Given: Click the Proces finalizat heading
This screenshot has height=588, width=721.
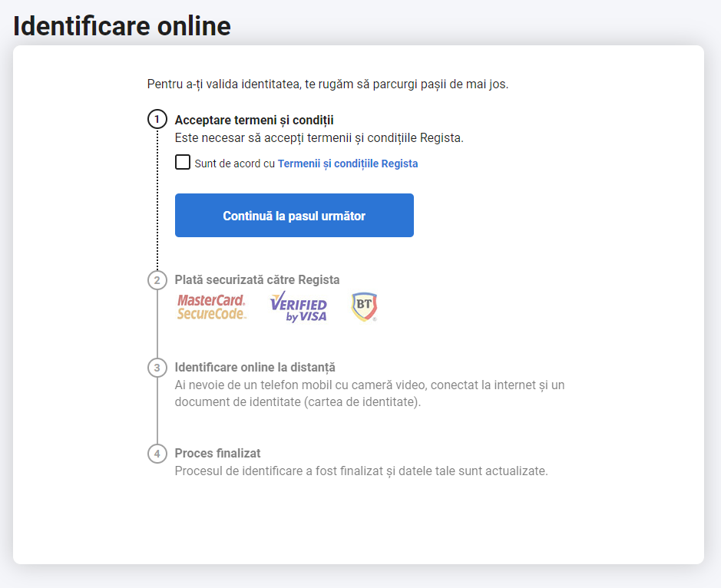Looking at the screenshot, I should coord(217,454).
